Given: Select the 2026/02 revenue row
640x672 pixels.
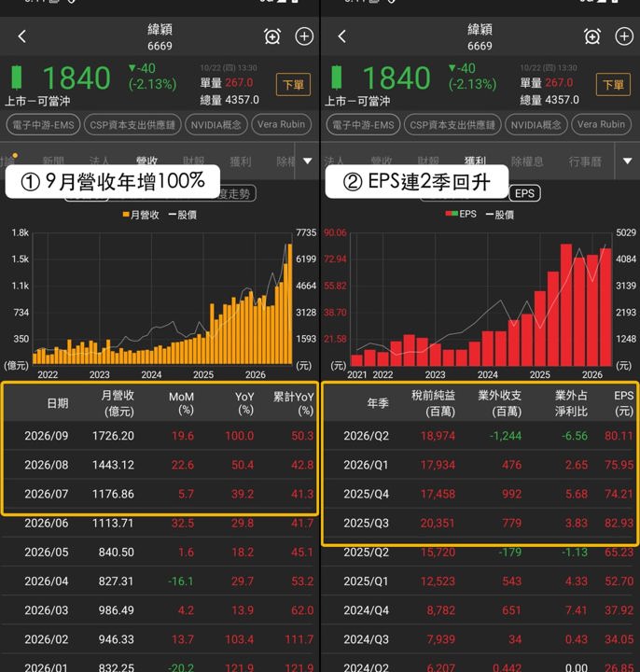Looking at the screenshot, I should [x=160, y=639].
